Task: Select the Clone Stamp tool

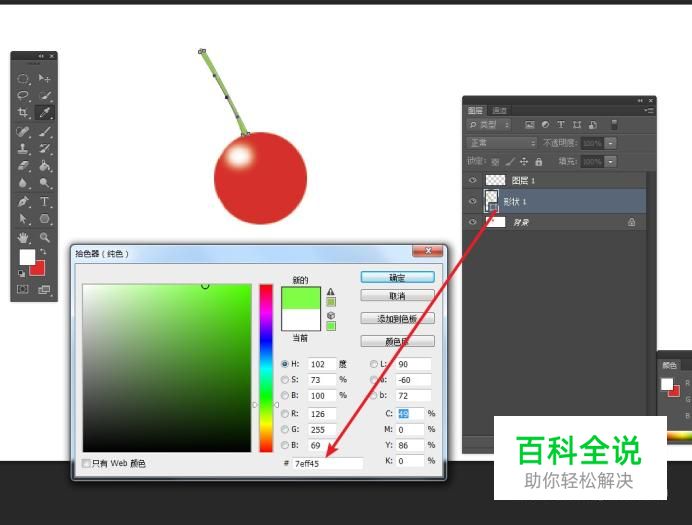Action: click(x=23, y=148)
